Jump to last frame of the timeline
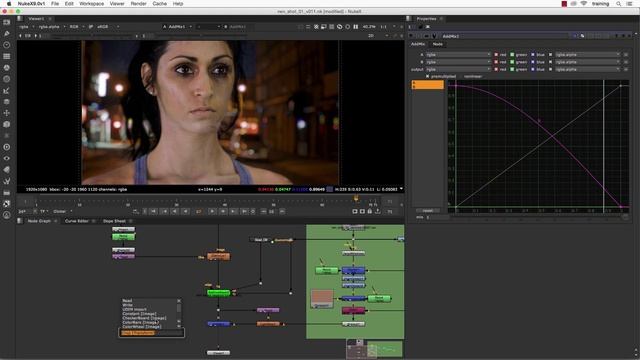 pos(244,211)
